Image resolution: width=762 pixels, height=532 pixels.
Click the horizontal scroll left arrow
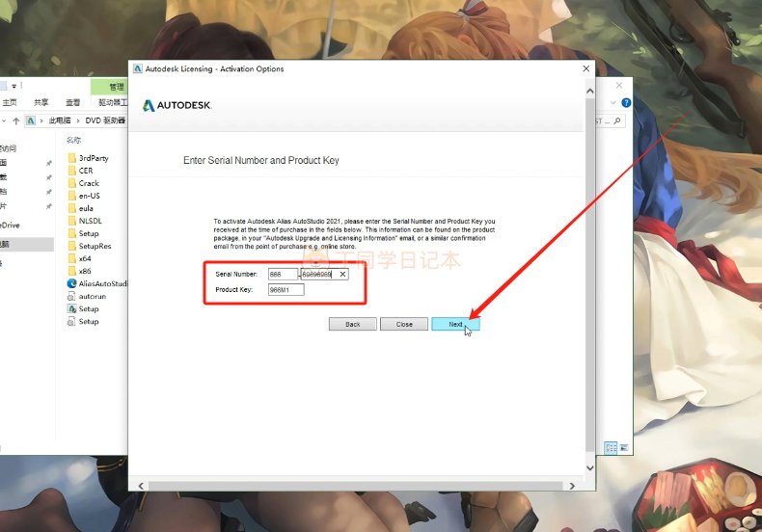pyautogui.click(x=141, y=486)
